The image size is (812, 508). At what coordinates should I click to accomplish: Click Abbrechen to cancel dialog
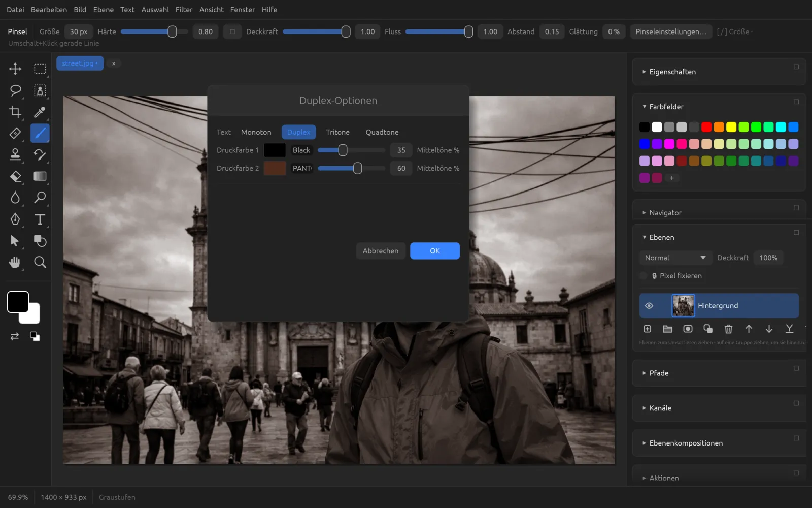381,251
